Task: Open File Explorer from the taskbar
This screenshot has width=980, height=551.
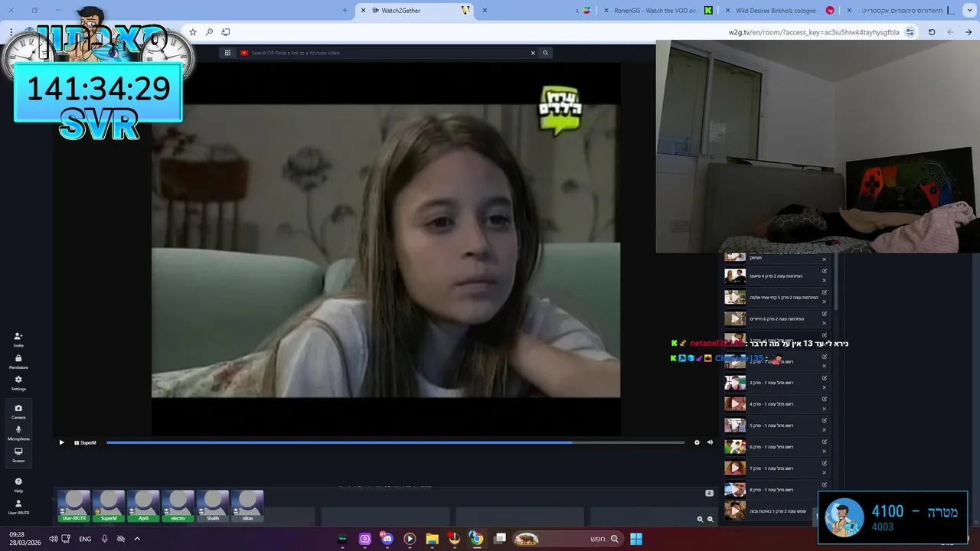Action: tap(432, 539)
